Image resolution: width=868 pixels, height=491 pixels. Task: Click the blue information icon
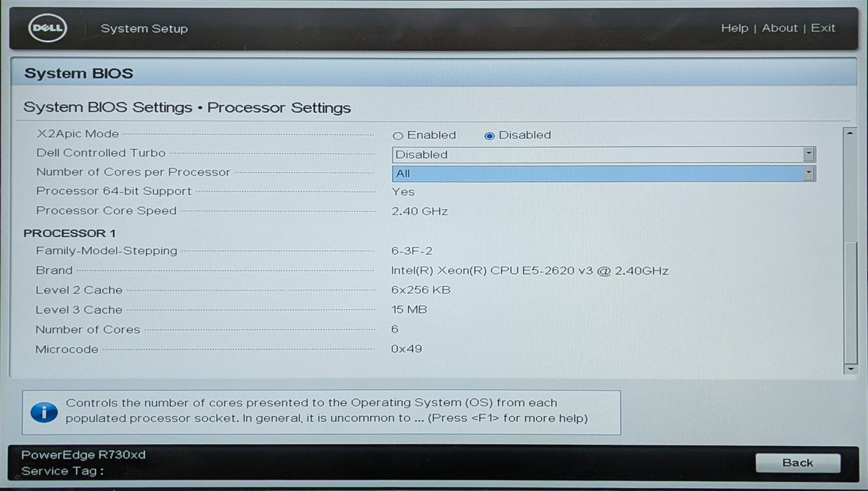(44, 412)
